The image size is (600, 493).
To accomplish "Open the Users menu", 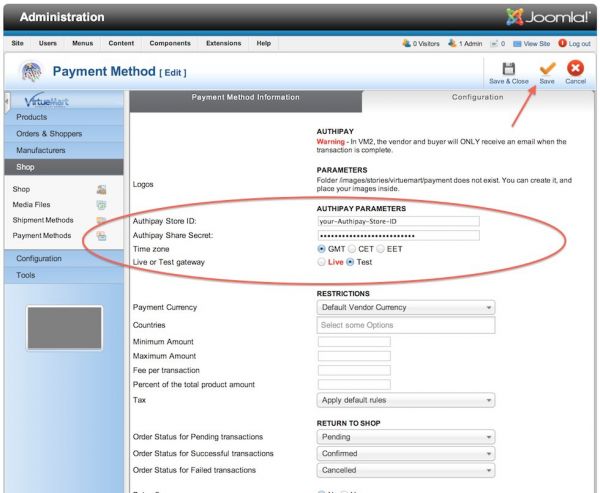I will coord(48,43).
